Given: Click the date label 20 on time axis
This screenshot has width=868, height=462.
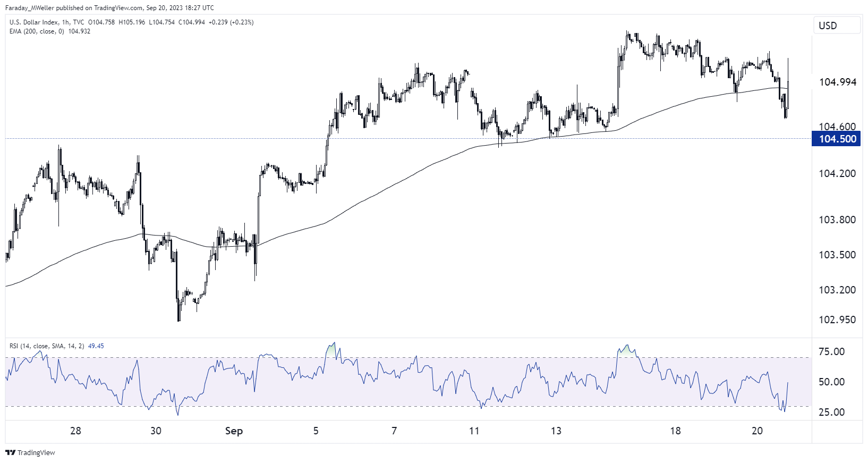Looking at the screenshot, I should [757, 431].
